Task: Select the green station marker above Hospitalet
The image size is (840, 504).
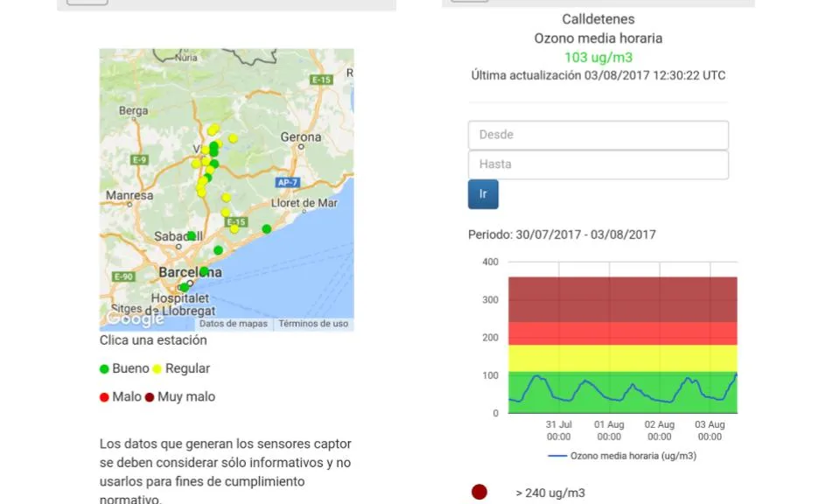Action: [x=185, y=287]
